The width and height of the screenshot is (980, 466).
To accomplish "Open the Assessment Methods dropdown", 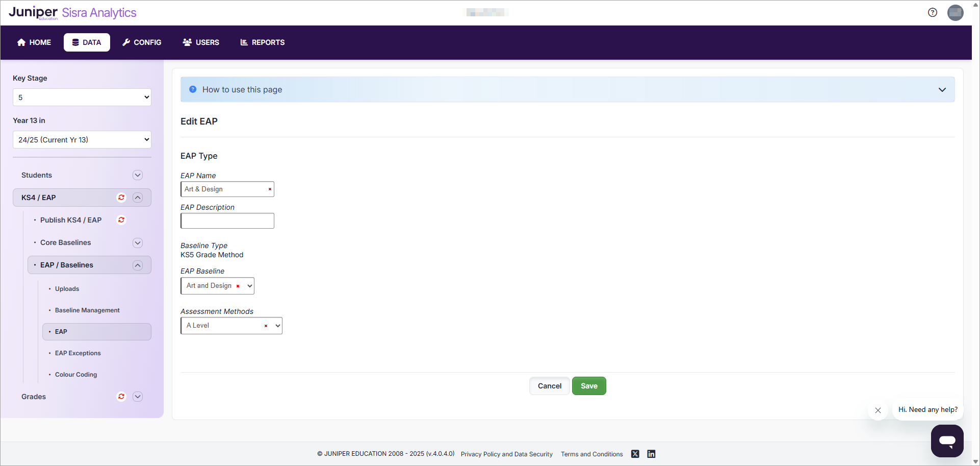I will pyautogui.click(x=231, y=326).
